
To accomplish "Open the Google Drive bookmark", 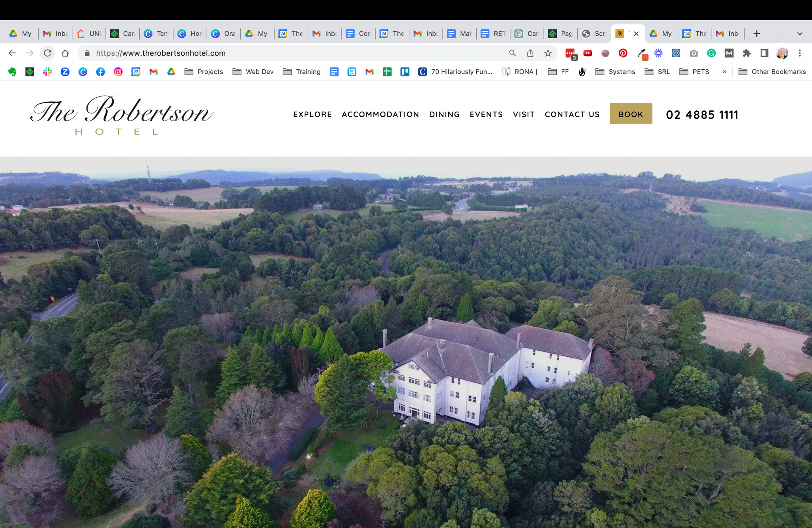I will [171, 71].
